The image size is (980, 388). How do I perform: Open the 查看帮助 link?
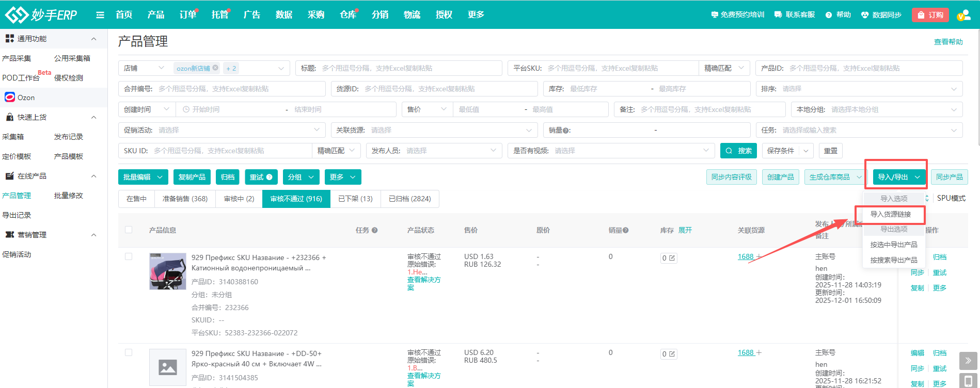tap(948, 42)
